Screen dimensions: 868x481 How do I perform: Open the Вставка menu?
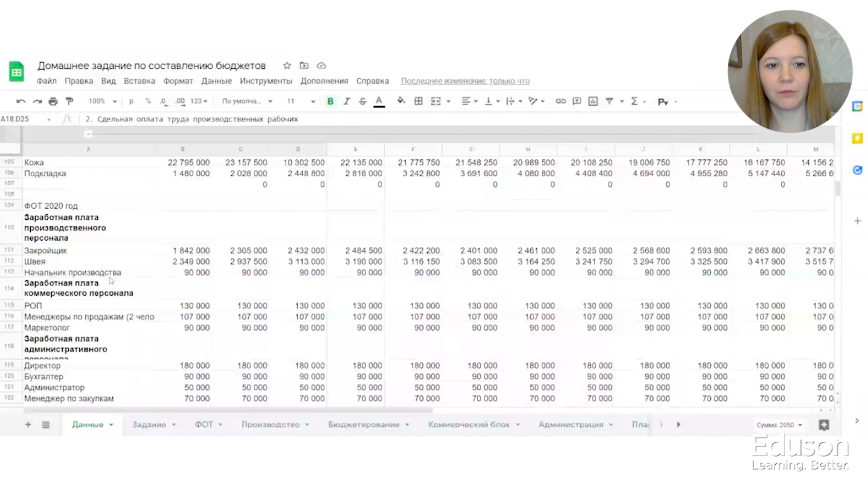(140, 81)
